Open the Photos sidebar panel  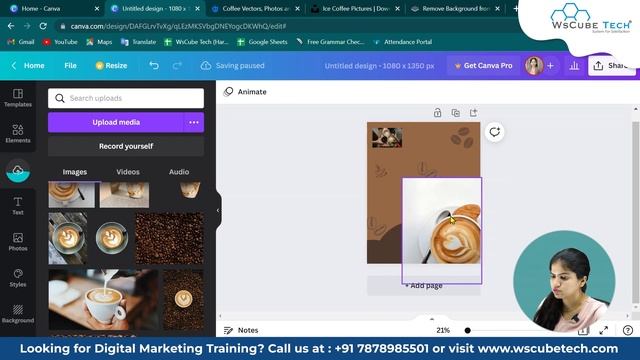point(18,242)
